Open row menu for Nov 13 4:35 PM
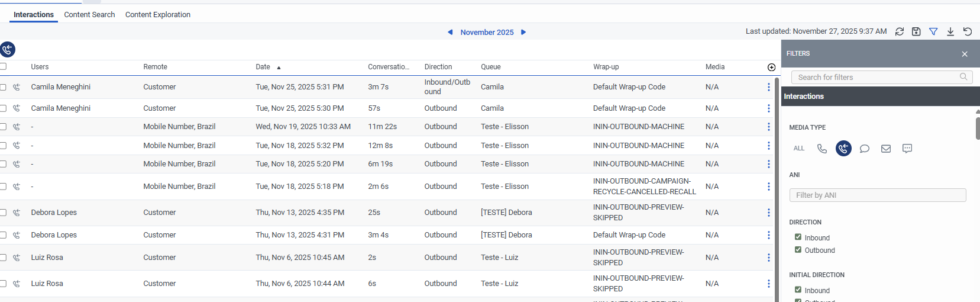Screen dimensions: 980x302 coord(768,213)
